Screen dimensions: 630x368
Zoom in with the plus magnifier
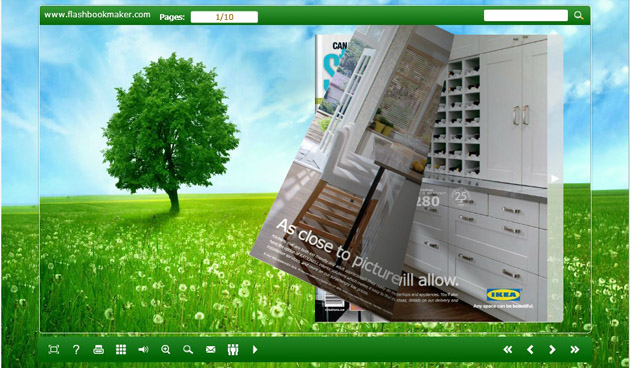[x=166, y=350]
